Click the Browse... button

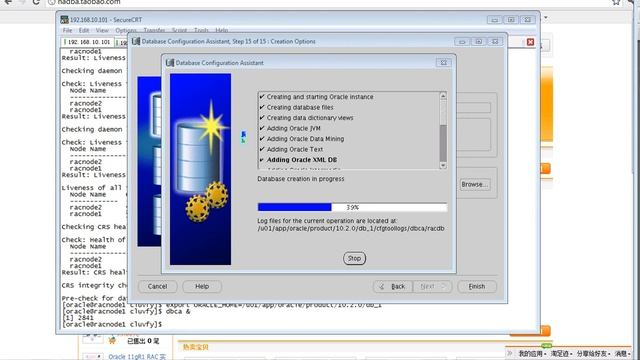click(x=475, y=184)
